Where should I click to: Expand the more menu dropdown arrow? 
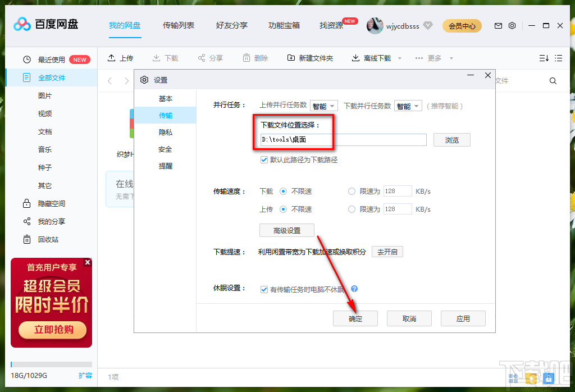coord(451,58)
